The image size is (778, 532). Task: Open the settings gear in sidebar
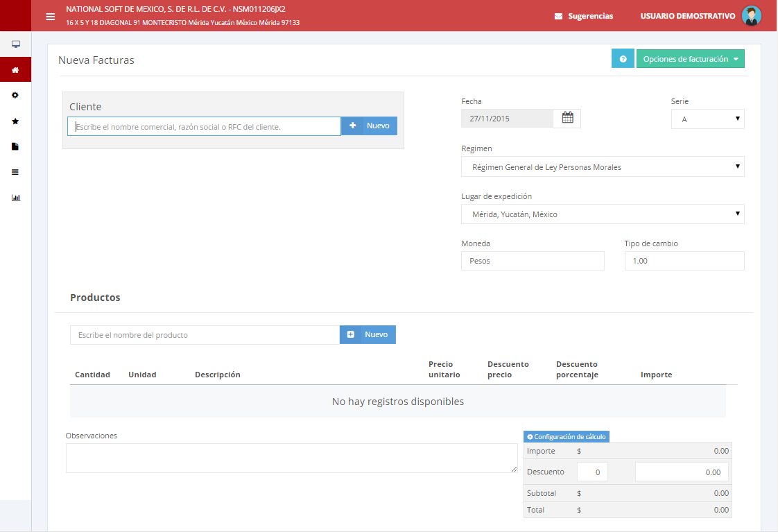point(15,95)
